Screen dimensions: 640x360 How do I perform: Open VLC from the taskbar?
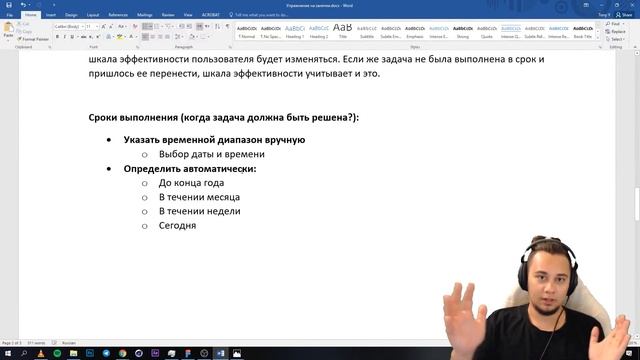(41, 353)
